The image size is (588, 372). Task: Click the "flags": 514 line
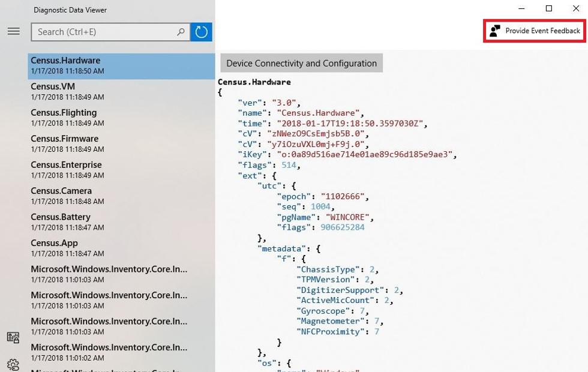269,165
